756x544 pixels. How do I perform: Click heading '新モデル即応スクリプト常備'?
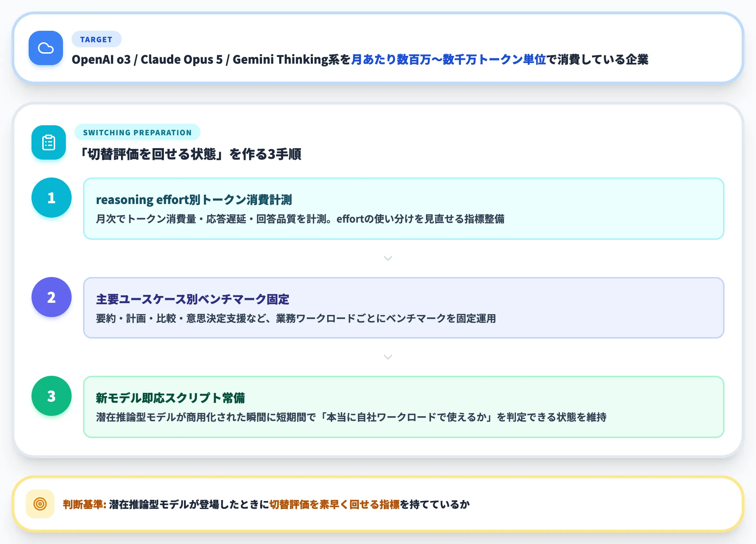170,398
